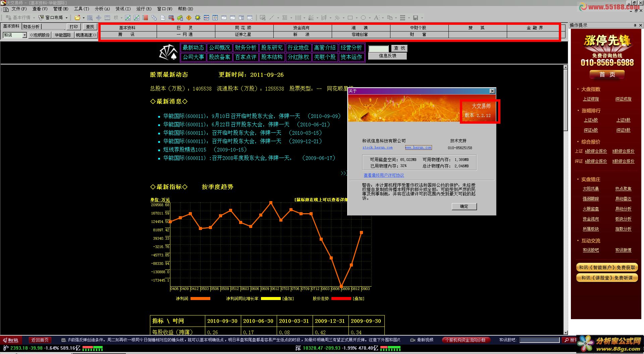Toggle 叠加 for 净利润同比增长率
Viewport: 644px width, 354px height.
(x=288, y=298)
